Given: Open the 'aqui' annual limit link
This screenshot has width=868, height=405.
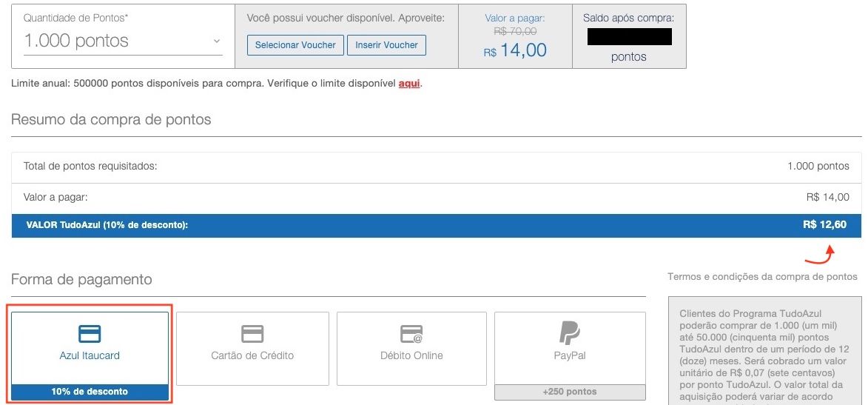Looking at the screenshot, I should click(409, 84).
